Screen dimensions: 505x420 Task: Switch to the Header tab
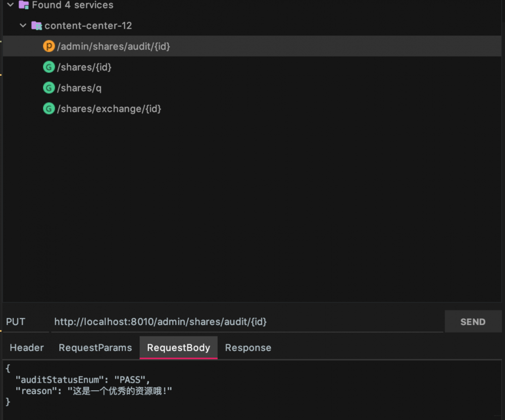pos(27,348)
